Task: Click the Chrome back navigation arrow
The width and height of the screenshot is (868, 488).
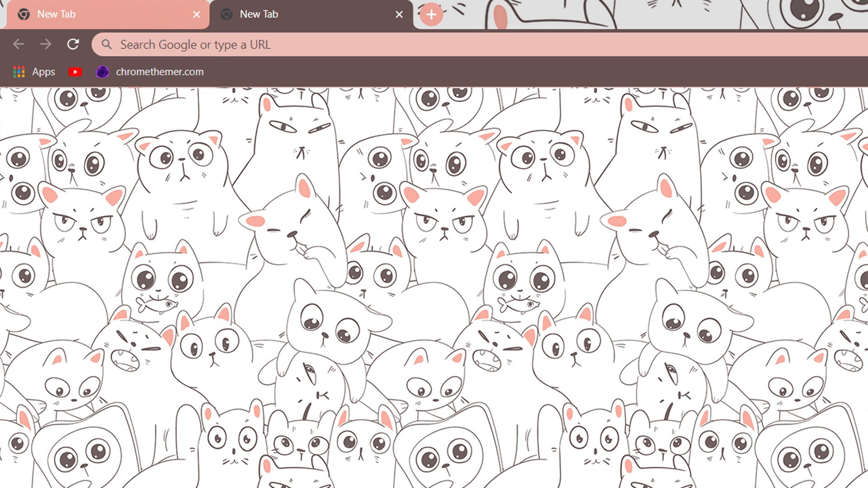Action: click(x=17, y=44)
